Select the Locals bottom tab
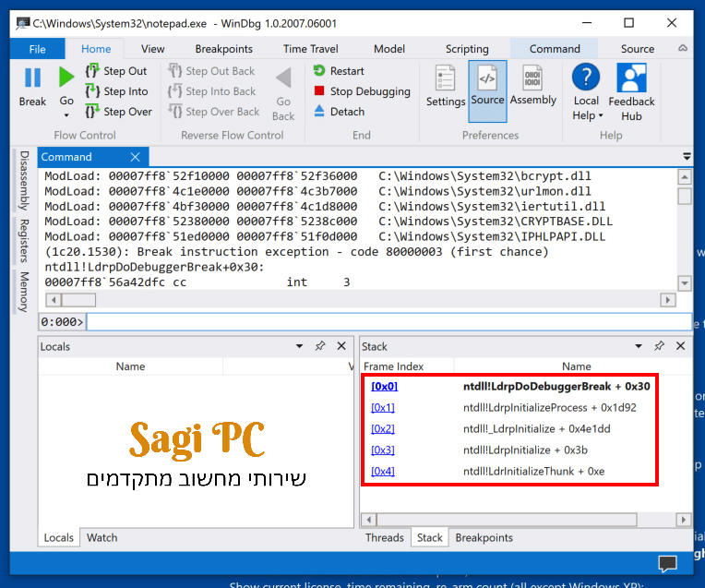This screenshot has width=705, height=588. [58, 537]
